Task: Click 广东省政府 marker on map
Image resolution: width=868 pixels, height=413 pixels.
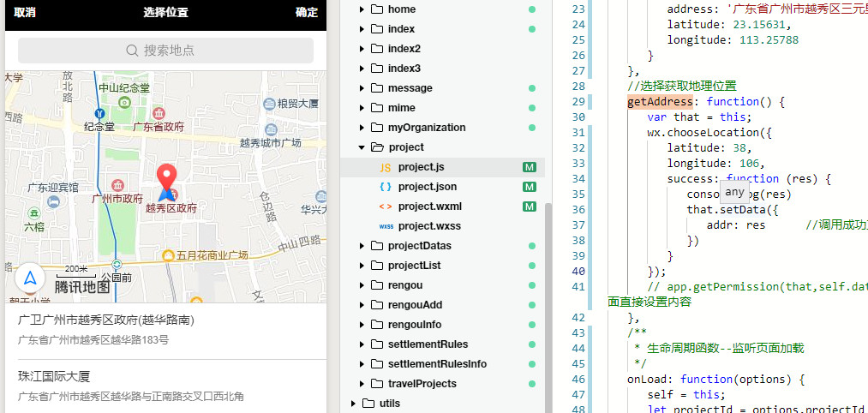Action: (159, 113)
